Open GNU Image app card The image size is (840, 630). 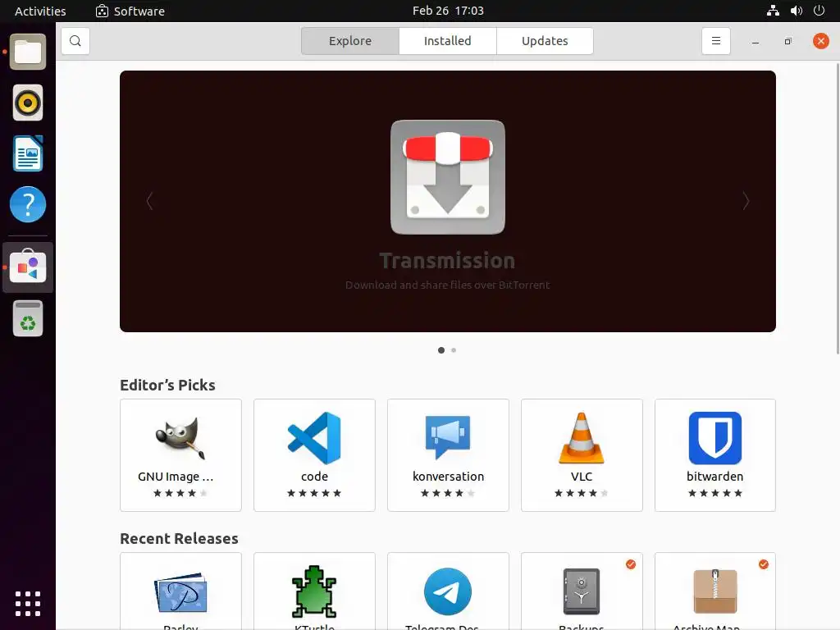click(x=180, y=454)
